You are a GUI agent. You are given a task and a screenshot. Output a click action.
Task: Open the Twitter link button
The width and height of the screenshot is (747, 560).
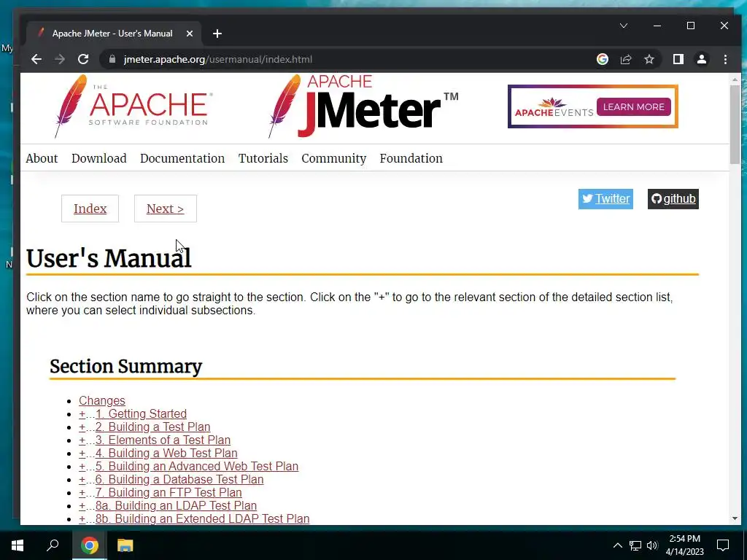pyautogui.click(x=605, y=198)
